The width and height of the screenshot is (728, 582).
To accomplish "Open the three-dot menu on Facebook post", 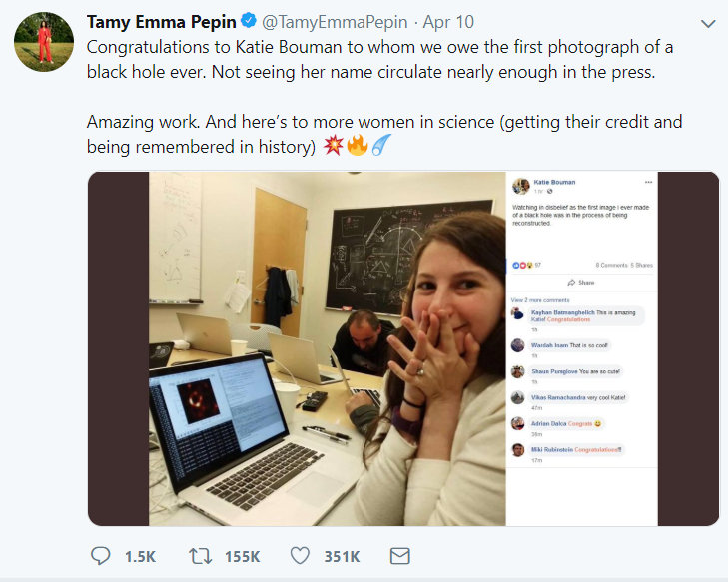I will click(x=648, y=182).
